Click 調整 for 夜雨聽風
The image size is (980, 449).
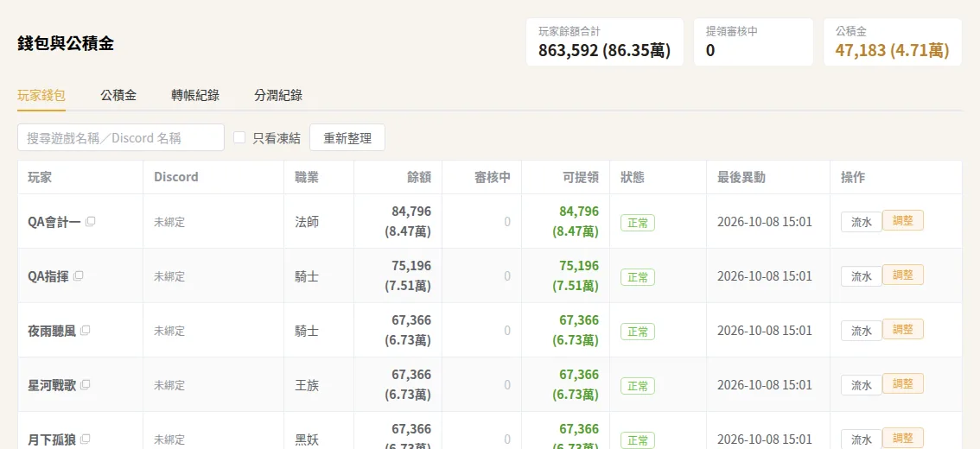(902, 329)
